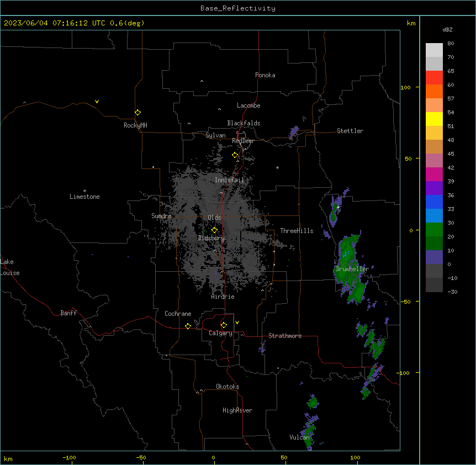Click the purple echo west of Stettler
The width and height of the screenshot is (476, 465).
click(294, 133)
